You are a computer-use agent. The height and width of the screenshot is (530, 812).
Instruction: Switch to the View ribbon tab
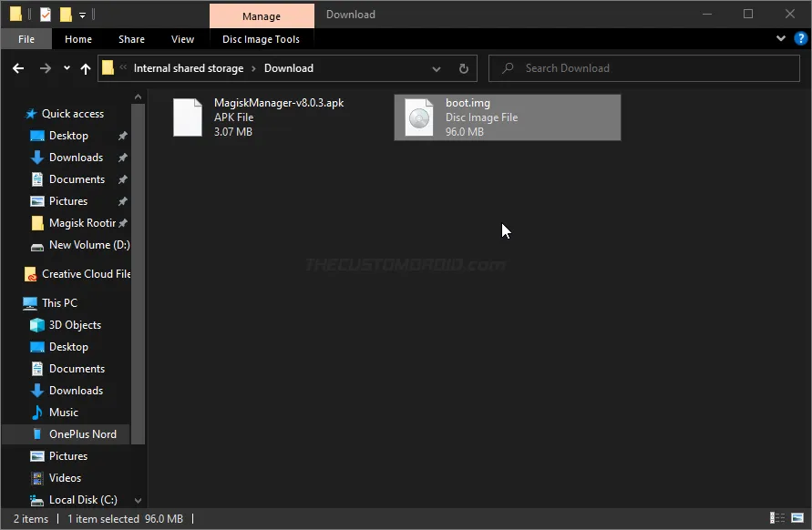click(182, 39)
